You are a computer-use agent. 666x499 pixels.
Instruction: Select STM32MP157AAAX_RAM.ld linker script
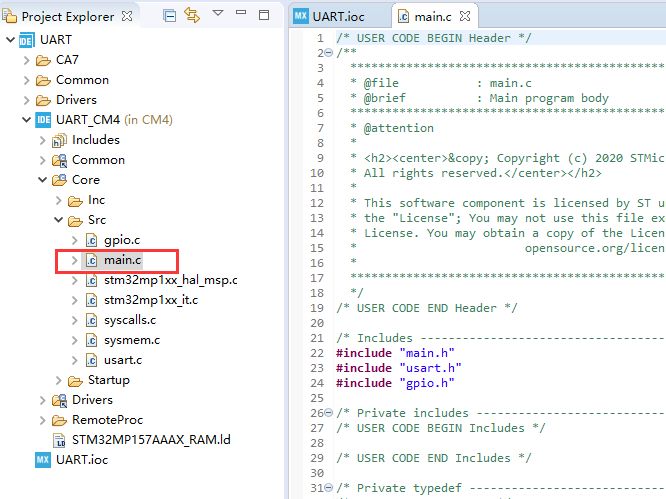tap(151, 440)
